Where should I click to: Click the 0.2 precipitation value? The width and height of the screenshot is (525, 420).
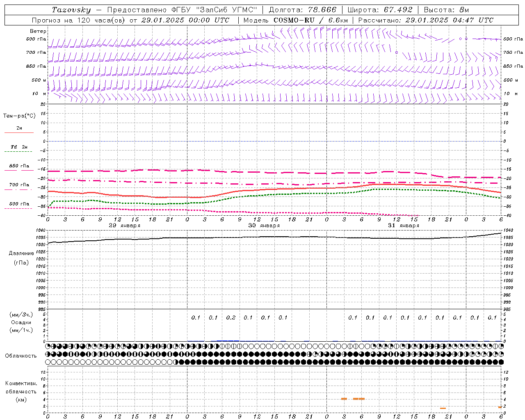[231, 317]
